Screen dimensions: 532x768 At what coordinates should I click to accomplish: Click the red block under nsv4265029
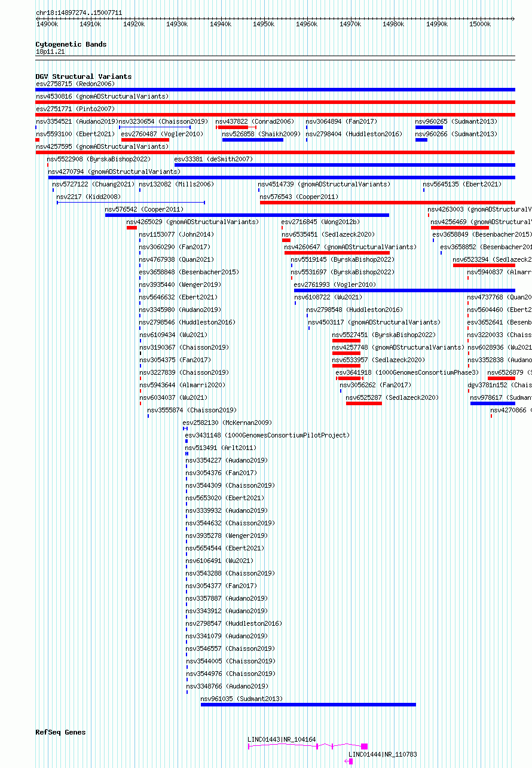132,228
